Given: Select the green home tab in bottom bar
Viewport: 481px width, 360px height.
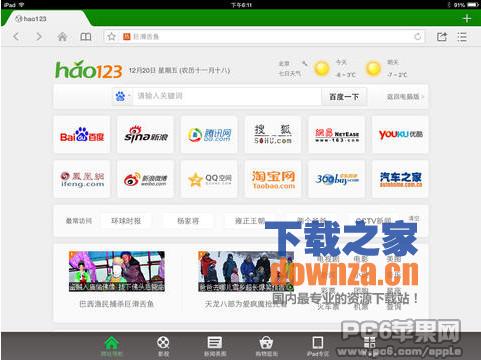Looking at the screenshot, I should tap(112, 347).
